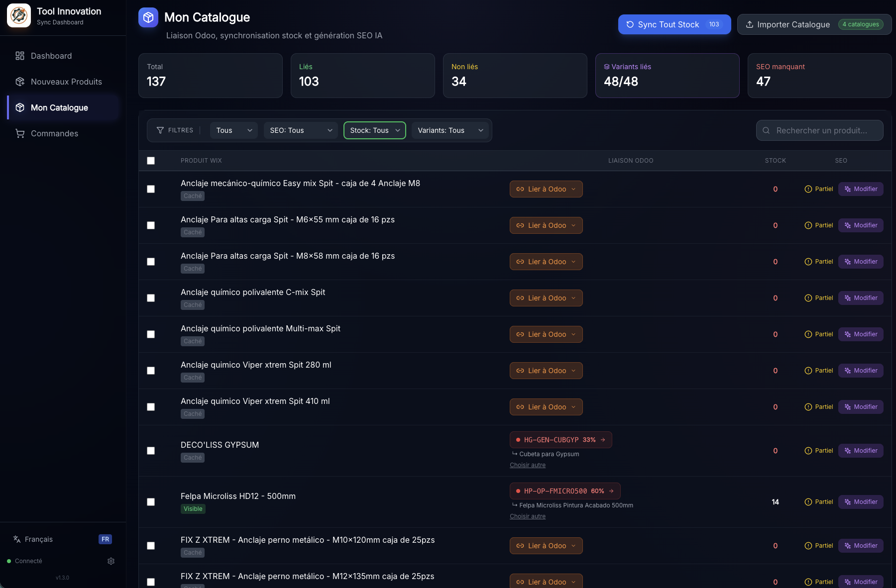The image size is (896, 588).
Task: Open the Variants: Tous dropdown
Action: [x=450, y=130]
